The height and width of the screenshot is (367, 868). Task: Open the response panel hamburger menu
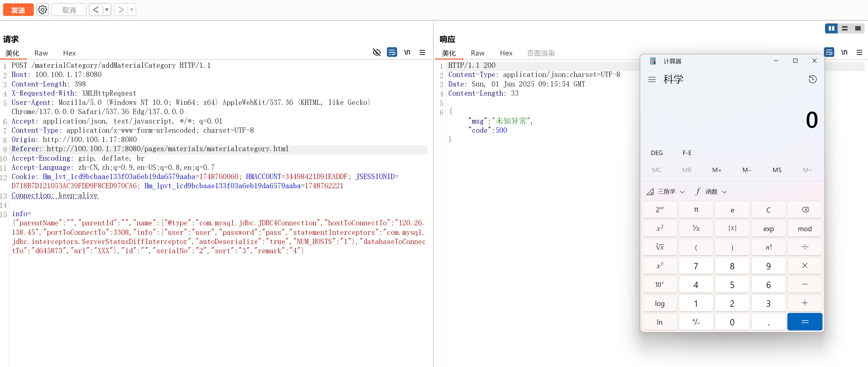point(859,52)
